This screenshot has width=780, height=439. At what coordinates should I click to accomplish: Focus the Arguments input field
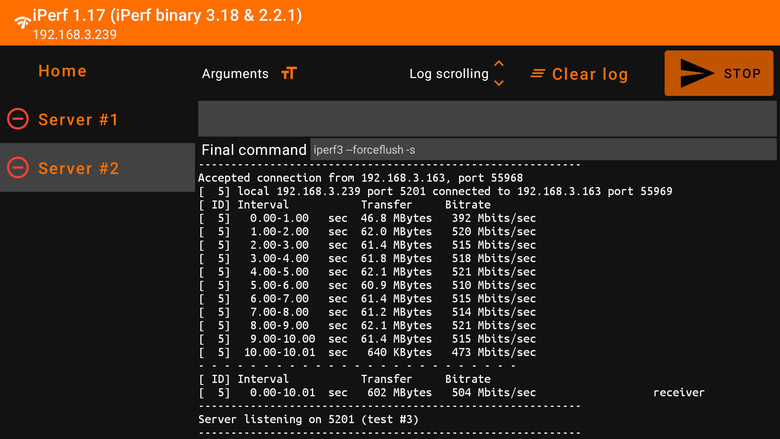487,118
